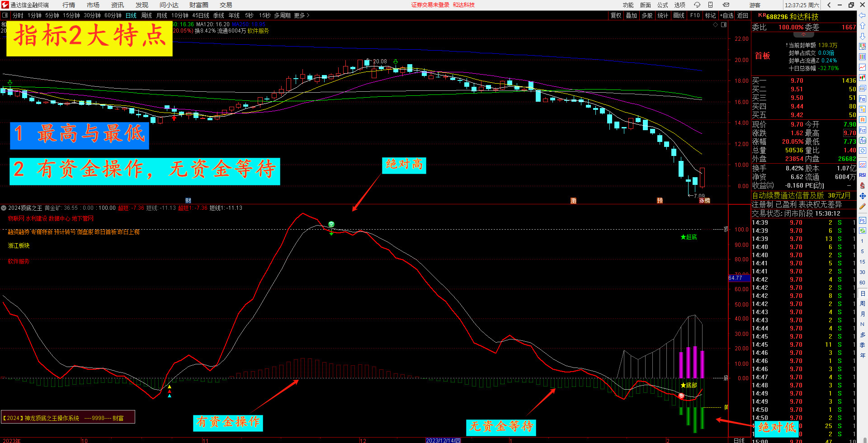
Task: Select the pencil drawing tool icon
Action: pyautogui.click(x=862, y=206)
